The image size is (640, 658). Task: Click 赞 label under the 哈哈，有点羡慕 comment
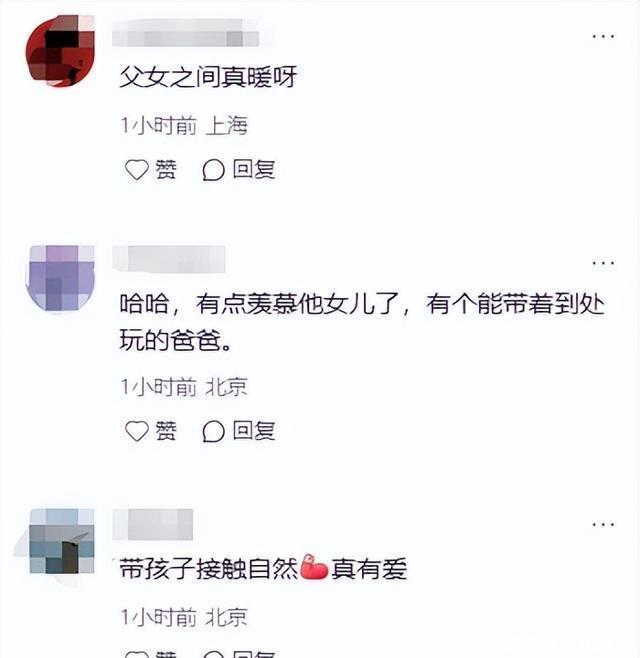coord(165,431)
